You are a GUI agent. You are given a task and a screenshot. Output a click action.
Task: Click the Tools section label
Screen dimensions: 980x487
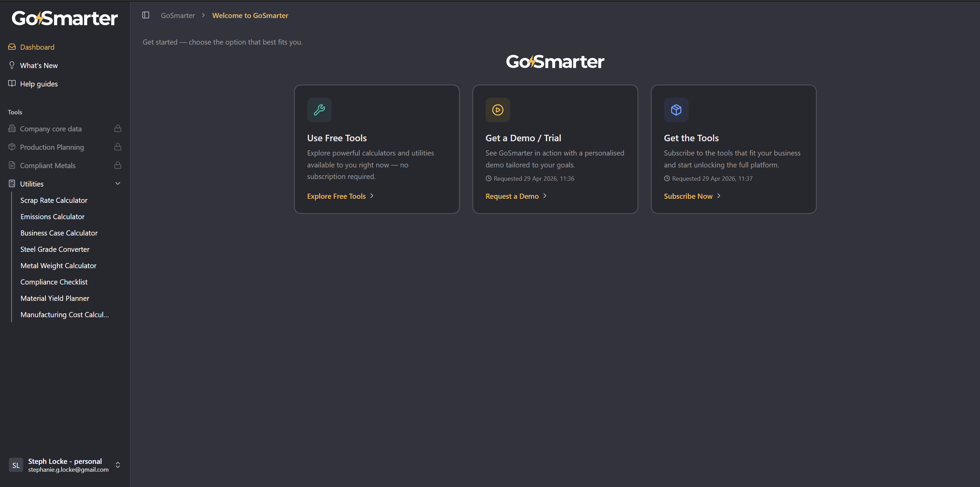15,112
